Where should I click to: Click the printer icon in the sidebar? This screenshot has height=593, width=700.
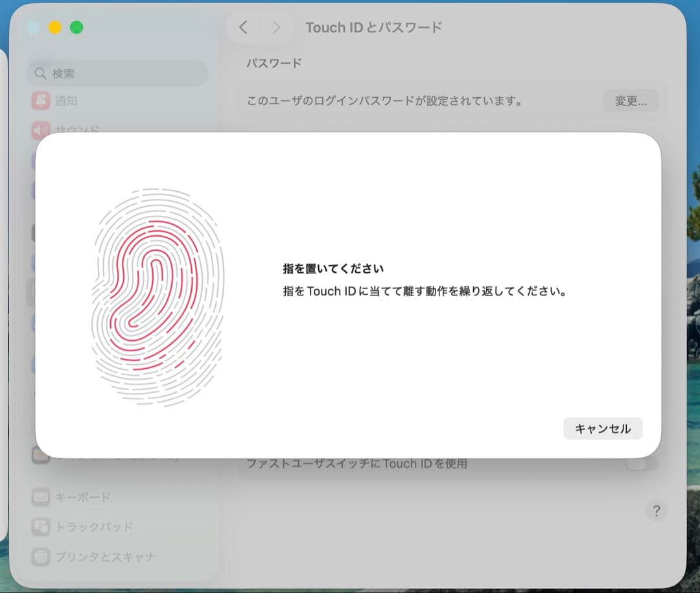(x=41, y=557)
